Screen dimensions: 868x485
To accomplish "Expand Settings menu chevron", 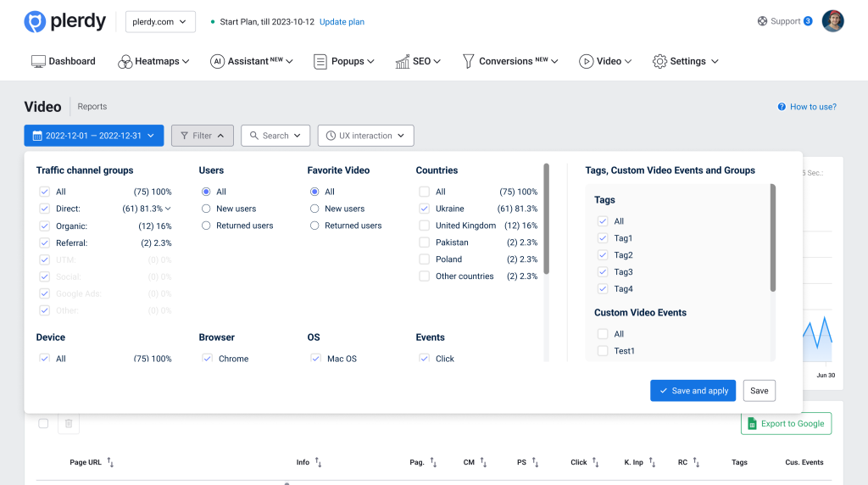I will pyautogui.click(x=715, y=61).
